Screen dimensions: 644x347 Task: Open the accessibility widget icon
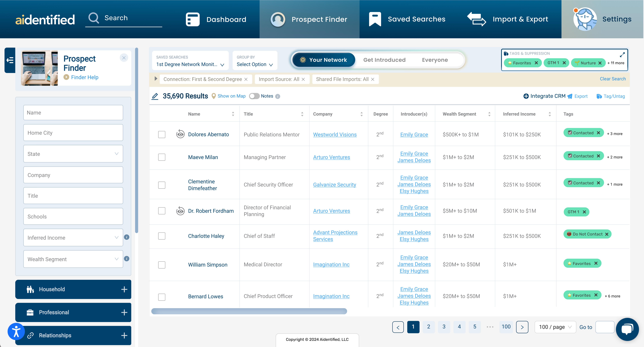click(16, 331)
